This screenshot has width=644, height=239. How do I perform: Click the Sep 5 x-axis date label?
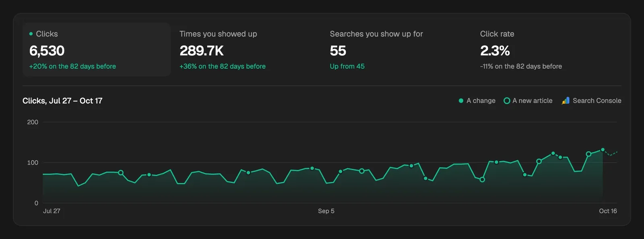click(x=326, y=211)
